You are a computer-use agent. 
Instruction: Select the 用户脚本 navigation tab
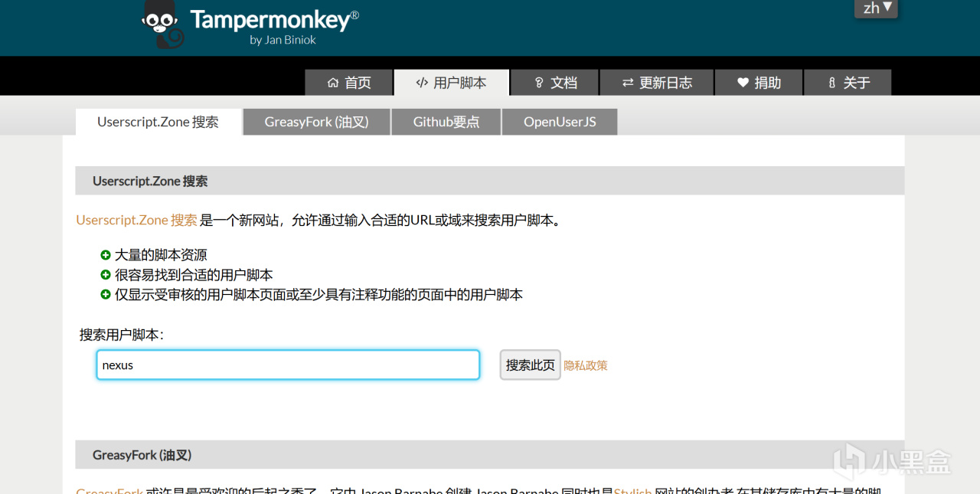(x=452, y=83)
